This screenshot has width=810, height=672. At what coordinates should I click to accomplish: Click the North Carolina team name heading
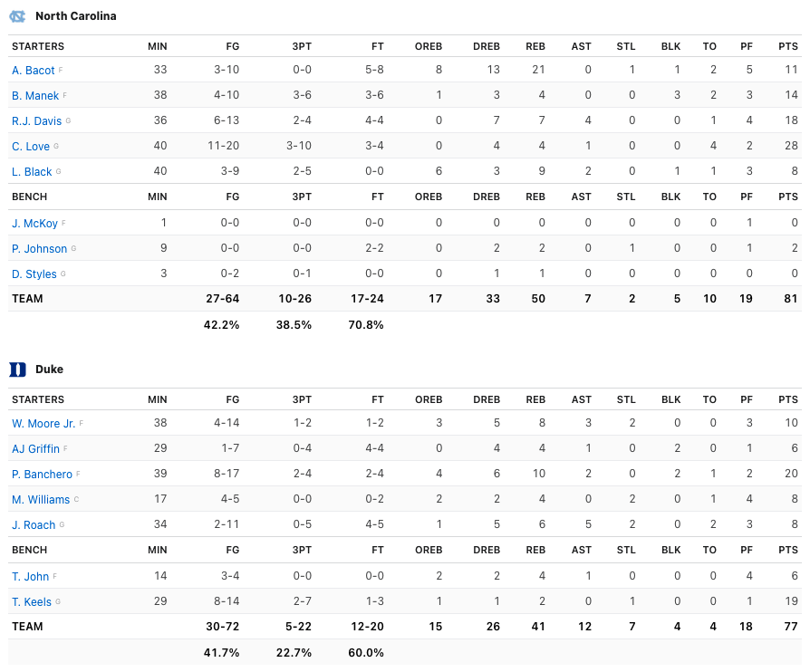click(75, 16)
